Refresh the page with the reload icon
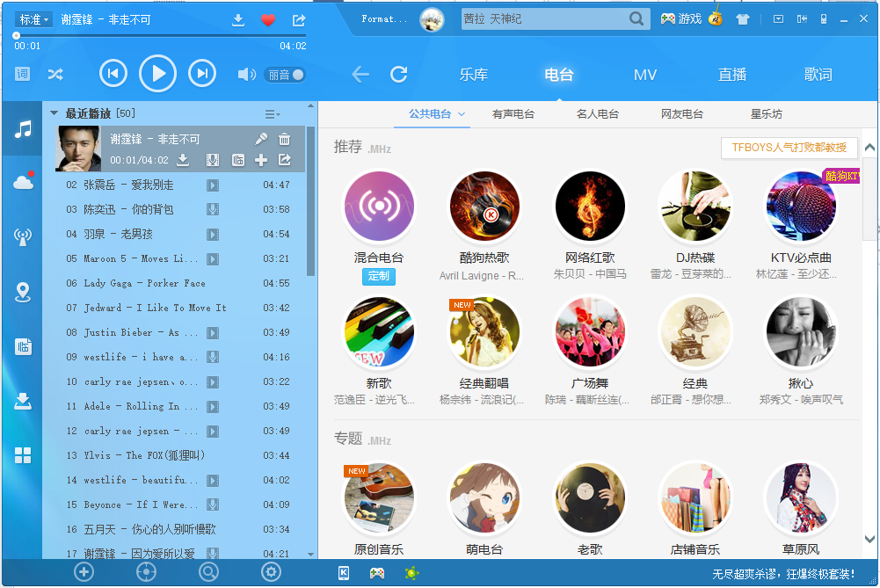 [399, 74]
